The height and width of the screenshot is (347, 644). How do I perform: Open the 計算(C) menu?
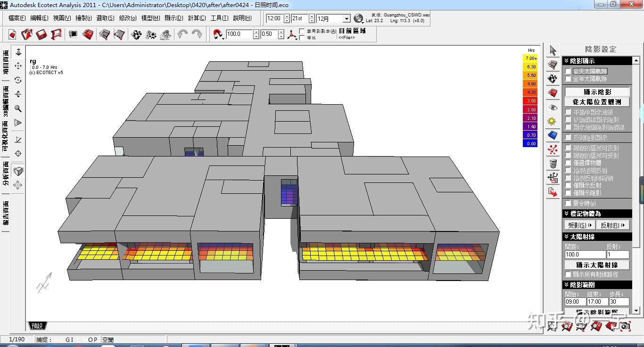(197, 18)
